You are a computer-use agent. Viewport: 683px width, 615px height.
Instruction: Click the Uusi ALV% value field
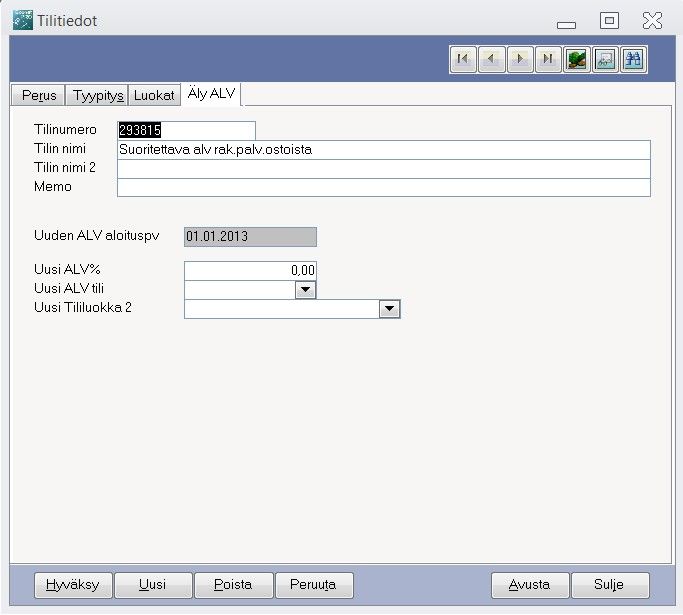[x=250, y=270]
